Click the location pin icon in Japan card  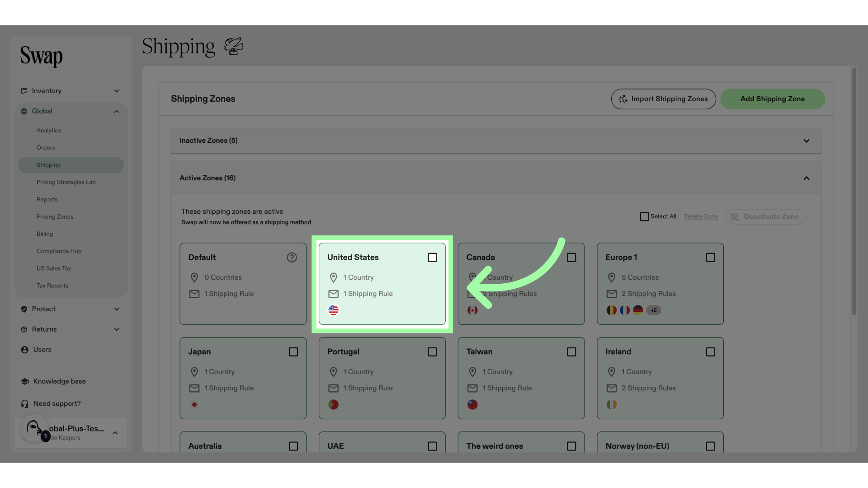tap(194, 372)
